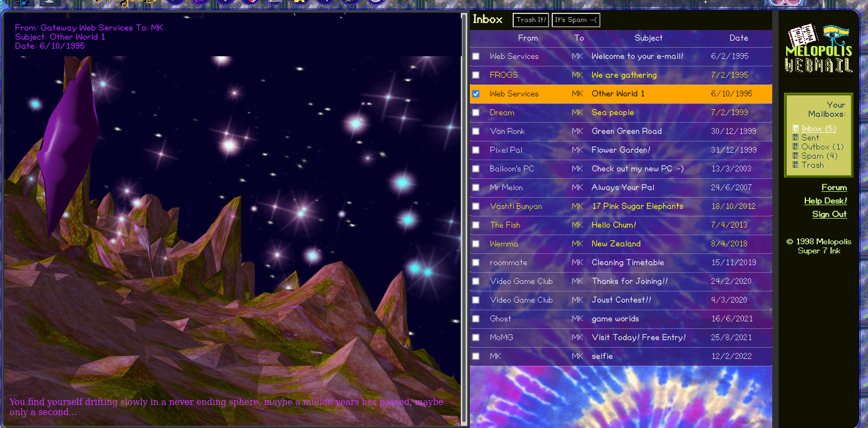Click the Trash mailbox icon

pyautogui.click(x=795, y=165)
